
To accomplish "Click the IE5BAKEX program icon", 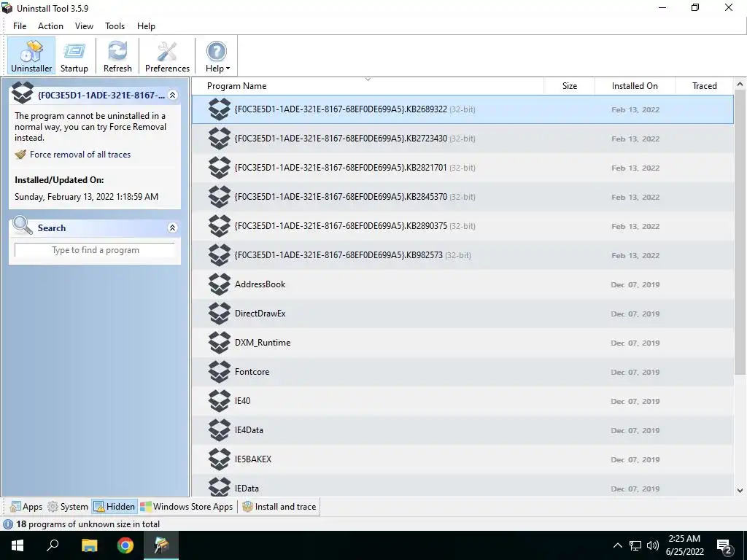I will click(220, 459).
